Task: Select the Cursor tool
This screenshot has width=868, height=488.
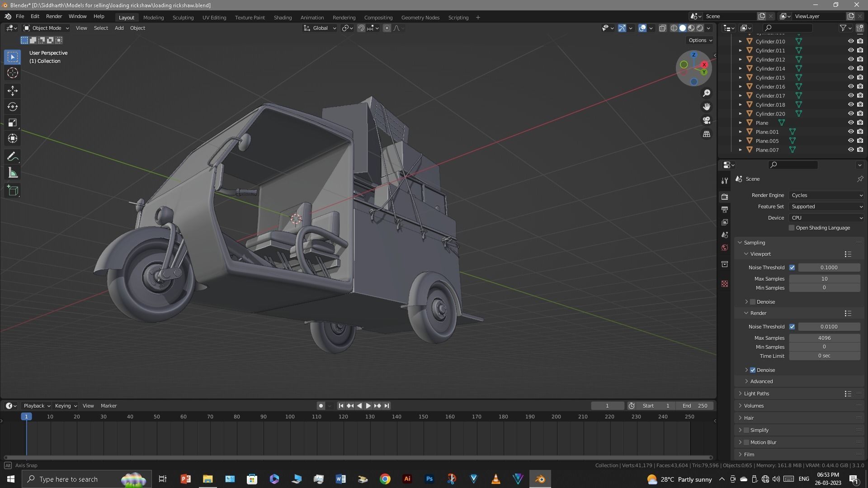Action: 13,73
